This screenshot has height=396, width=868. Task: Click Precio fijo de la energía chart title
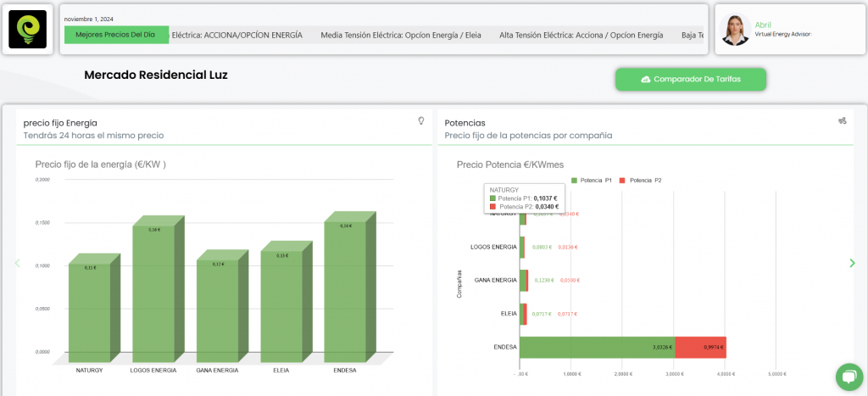point(101,164)
